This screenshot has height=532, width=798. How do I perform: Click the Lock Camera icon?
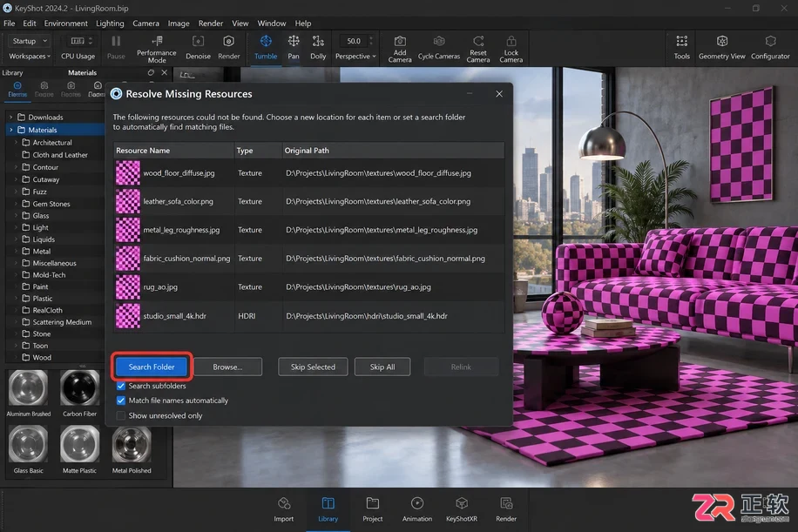tap(511, 49)
